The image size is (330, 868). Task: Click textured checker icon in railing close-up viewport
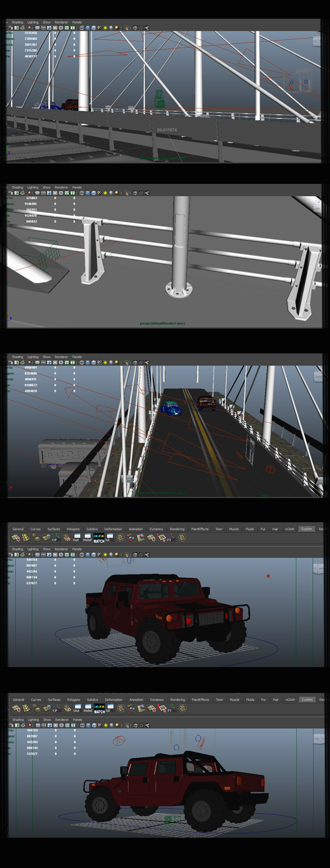(99, 193)
